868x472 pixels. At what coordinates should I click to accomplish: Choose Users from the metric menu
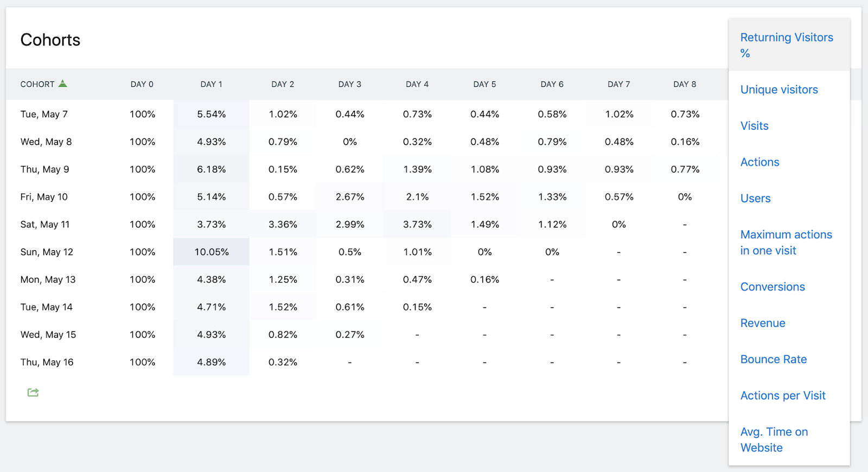click(755, 198)
